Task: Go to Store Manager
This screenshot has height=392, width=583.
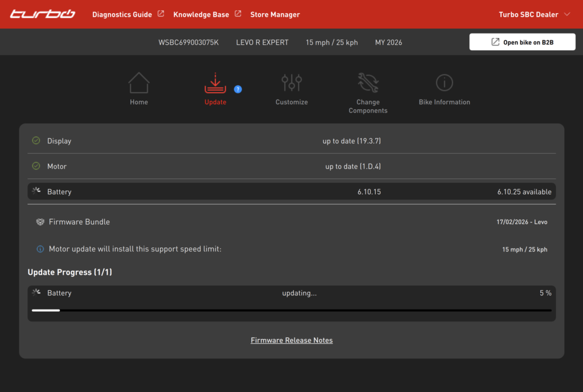Action: point(275,14)
